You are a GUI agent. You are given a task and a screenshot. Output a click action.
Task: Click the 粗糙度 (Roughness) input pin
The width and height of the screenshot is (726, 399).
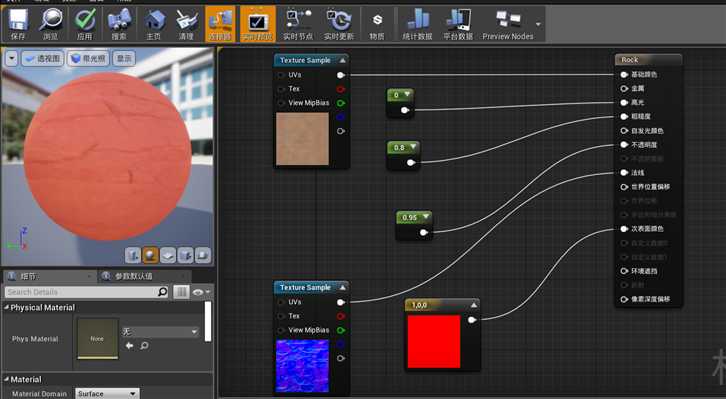tap(624, 117)
